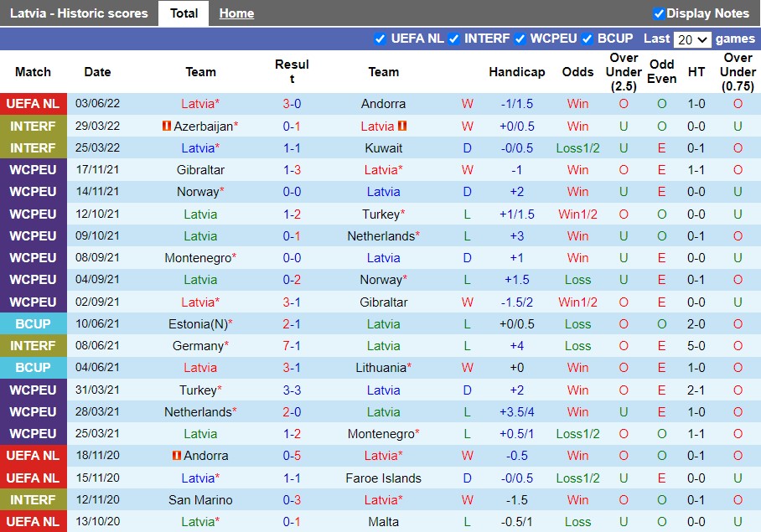The width and height of the screenshot is (761, 532).
Task: Click the Faroe Islands team name
Action: point(383,478)
